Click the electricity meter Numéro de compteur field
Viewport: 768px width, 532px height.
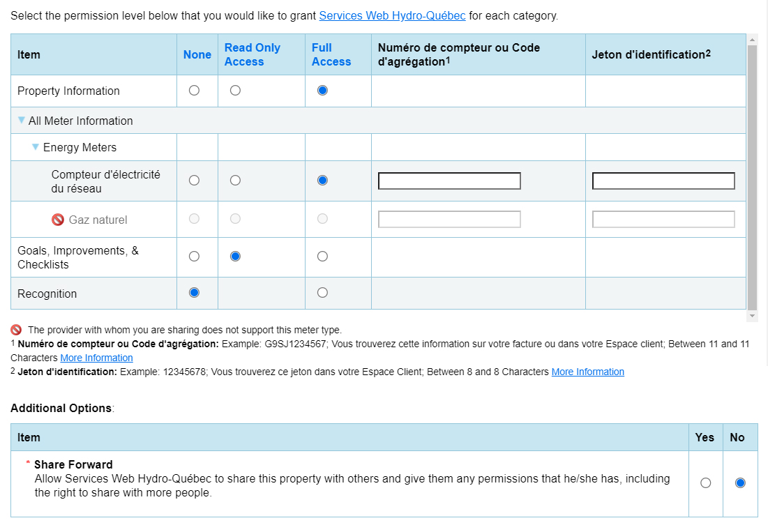coord(449,181)
